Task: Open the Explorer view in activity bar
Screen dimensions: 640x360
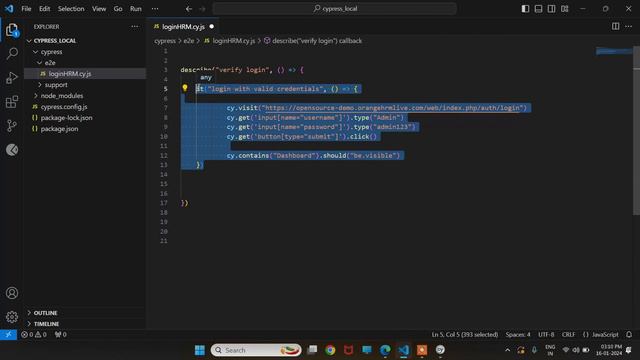Action: click(x=12, y=30)
